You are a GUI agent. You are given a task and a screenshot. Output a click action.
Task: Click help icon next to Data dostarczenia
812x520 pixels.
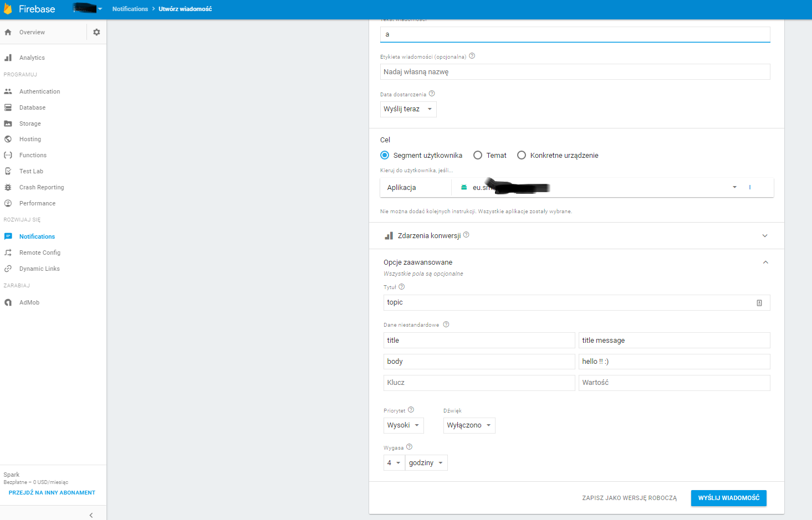pos(432,94)
